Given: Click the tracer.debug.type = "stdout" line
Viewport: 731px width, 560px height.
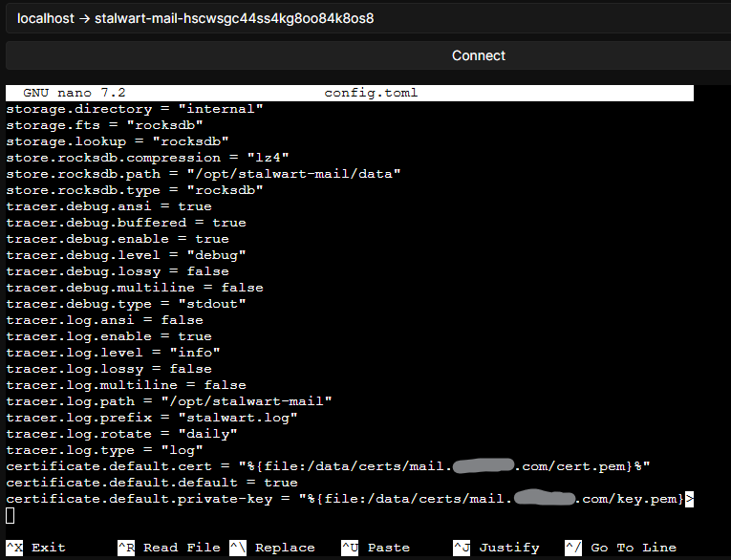Looking at the screenshot, I should coord(126,304).
